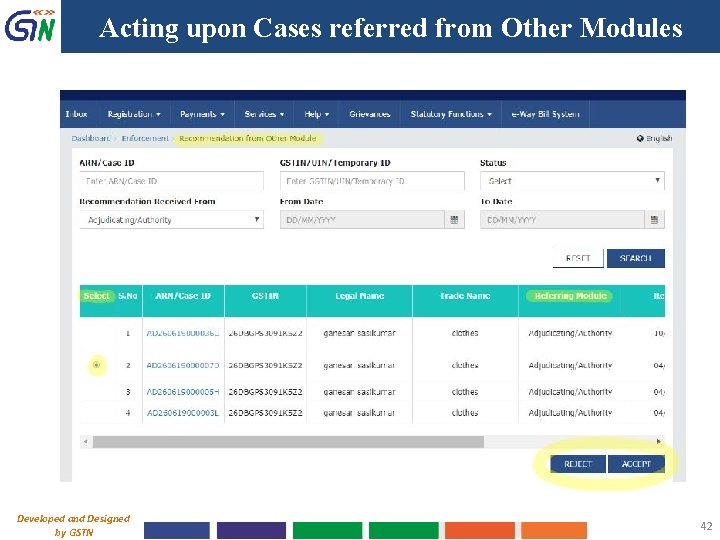Expand the Payments menu
The height and width of the screenshot is (540, 720).
click(202, 114)
